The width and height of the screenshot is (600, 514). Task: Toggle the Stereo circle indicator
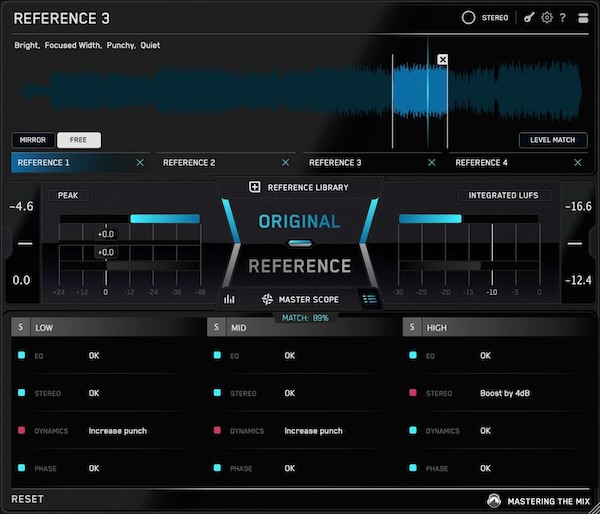[x=468, y=18]
